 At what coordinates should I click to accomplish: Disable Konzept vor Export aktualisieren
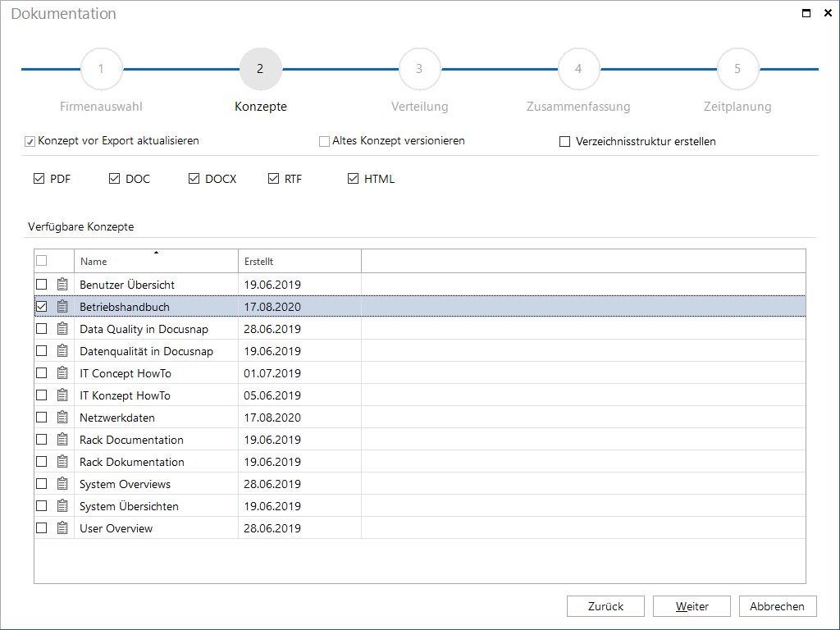pos(30,141)
